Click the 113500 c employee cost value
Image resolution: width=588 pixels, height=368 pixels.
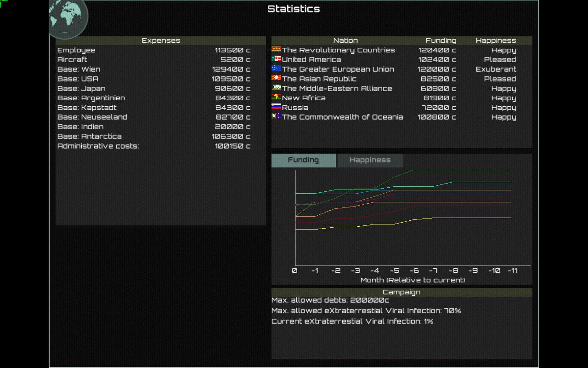pyautogui.click(x=232, y=50)
